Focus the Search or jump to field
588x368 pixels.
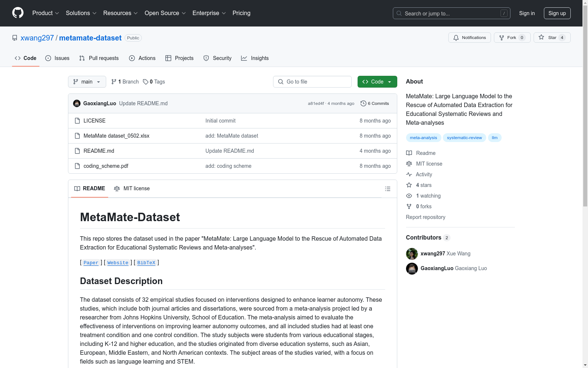coord(452,13)
